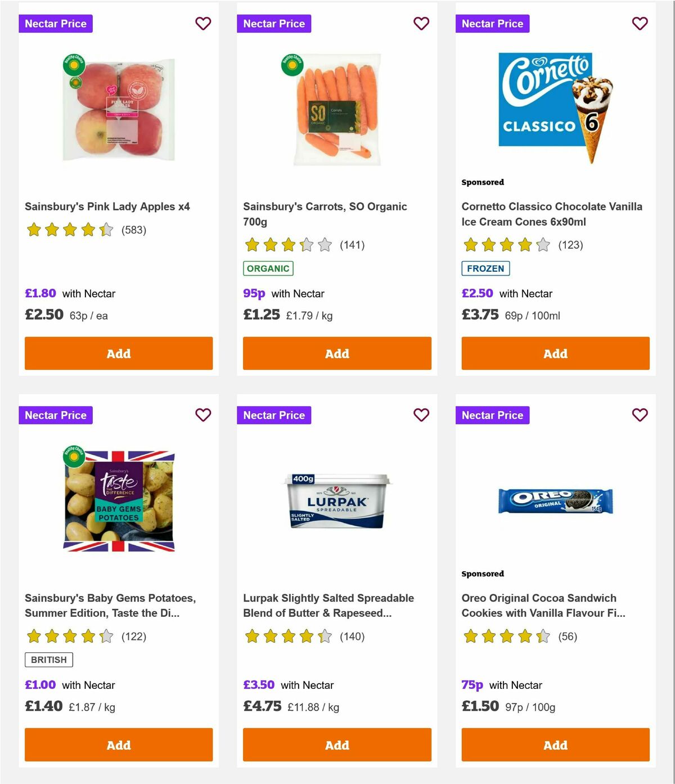This screenshot has width=675, height=784.
Task: Favourite the Oreo Original cookies
Action: (640, 415)
